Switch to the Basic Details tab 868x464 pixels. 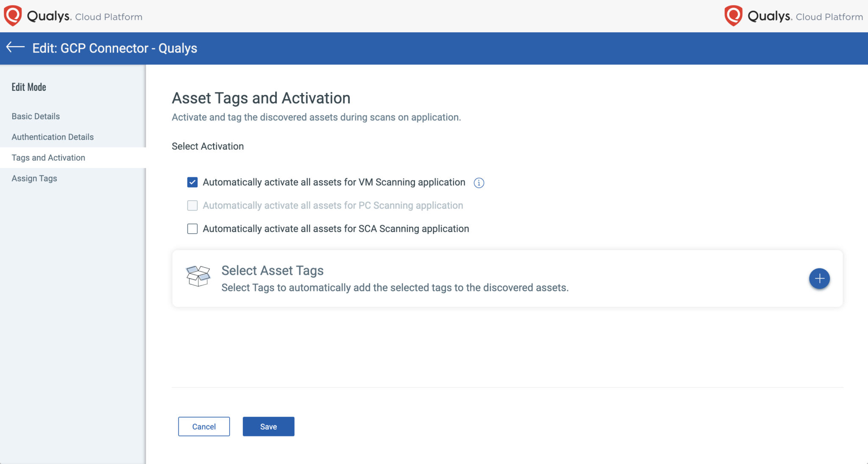(35, 116)
